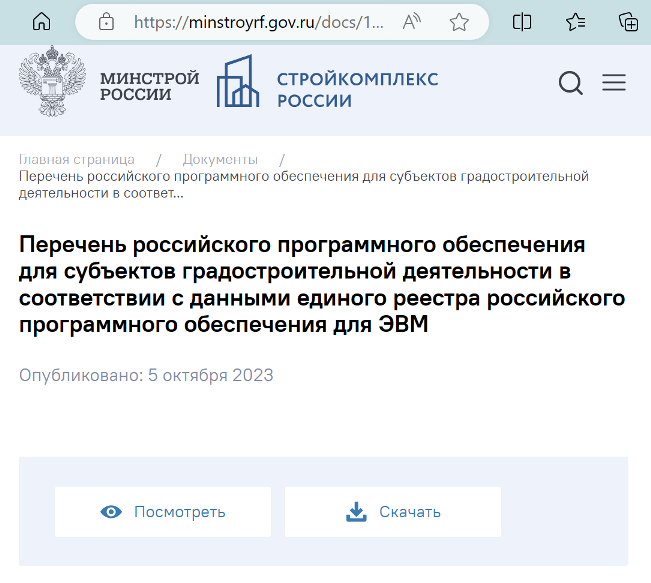Go to Документы breadcrumb
Image resolution: width=651 pixels, height=583 pixels.
tap(220, 159)
